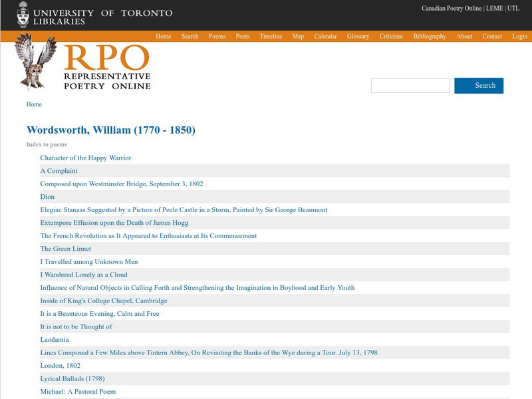Visit Canadian Poetry Online link

tap(452, 8)
